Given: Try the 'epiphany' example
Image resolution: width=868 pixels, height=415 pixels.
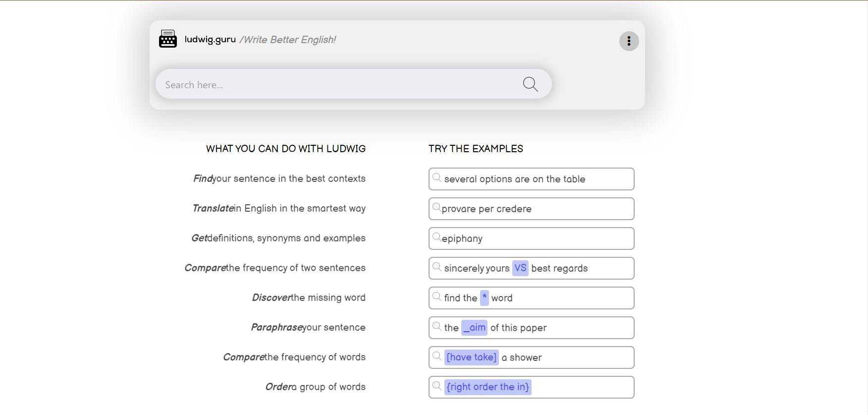Looking at the screenshot, I should [531, 238].
